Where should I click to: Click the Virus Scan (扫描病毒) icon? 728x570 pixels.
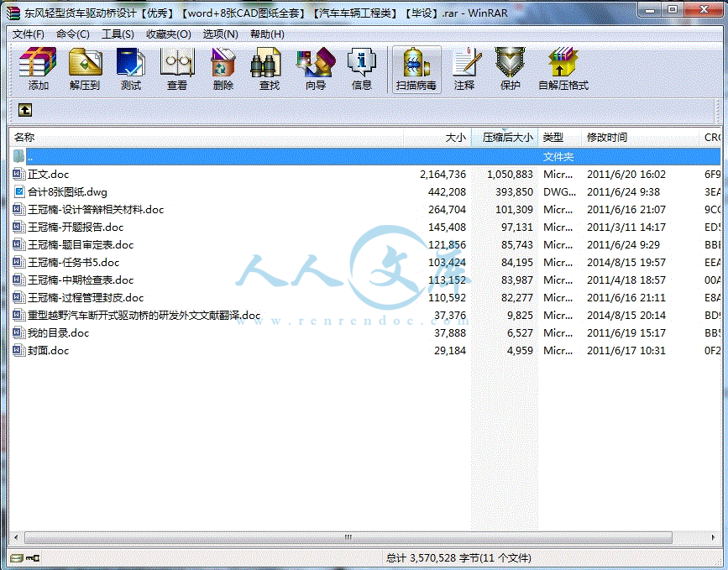pos(416,62)
